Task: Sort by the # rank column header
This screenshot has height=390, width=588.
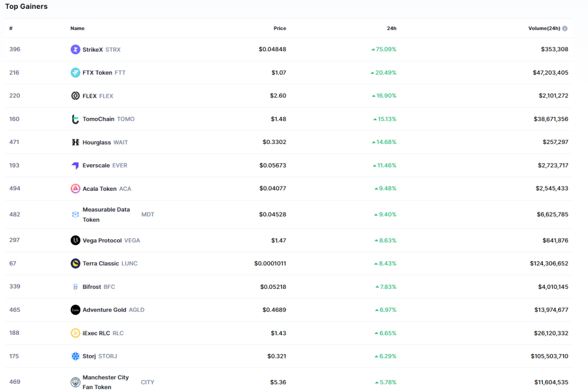Action: (x=11, y=28)
